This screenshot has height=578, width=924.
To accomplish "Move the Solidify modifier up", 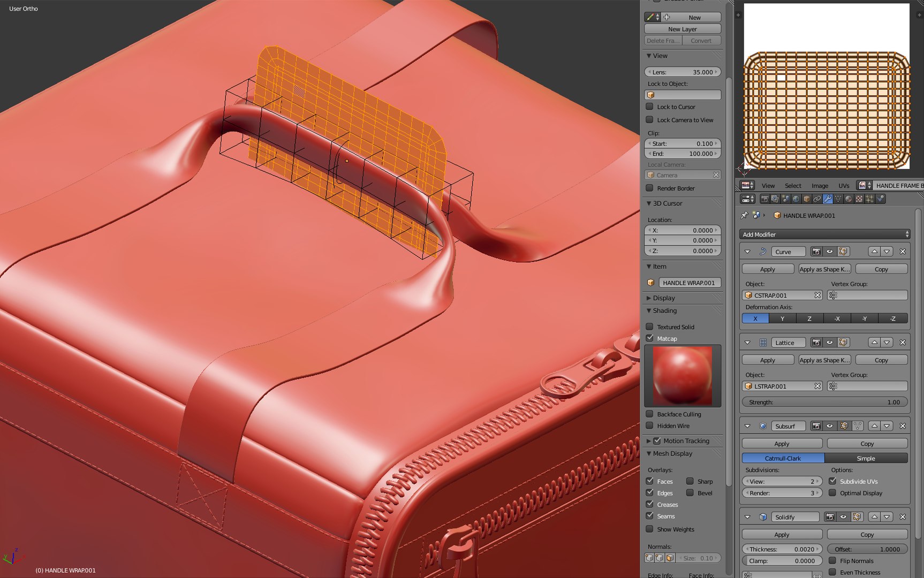I will click(x=874, y=517).
